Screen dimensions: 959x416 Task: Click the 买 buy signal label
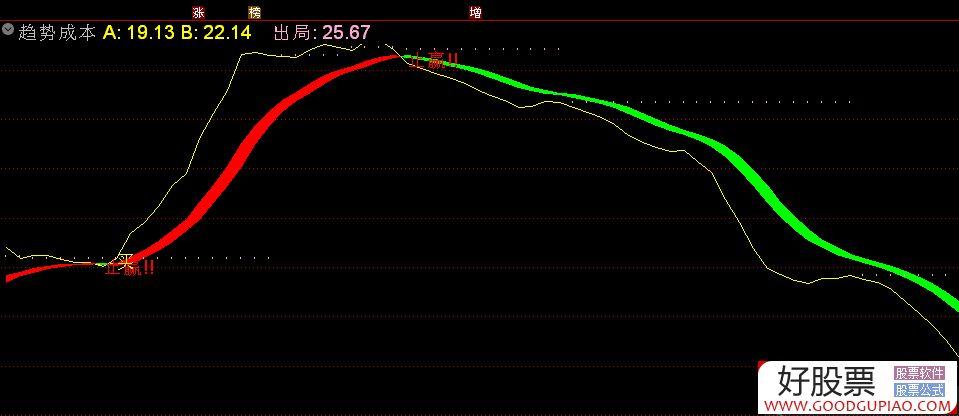126,261
